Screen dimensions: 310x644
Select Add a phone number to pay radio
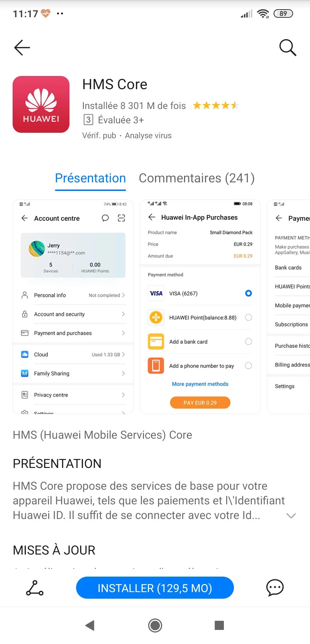tap(249, 366)
